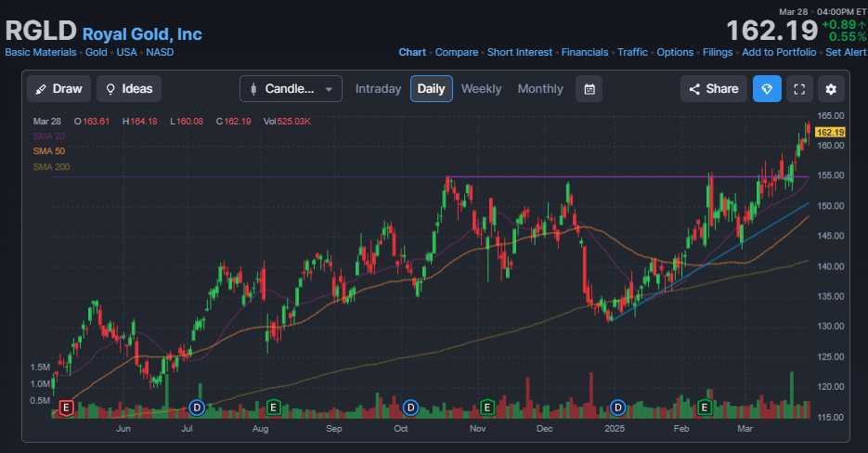Switch to Monthly timeframe
This screenshot has width=868, height=453.
[540, 88]
